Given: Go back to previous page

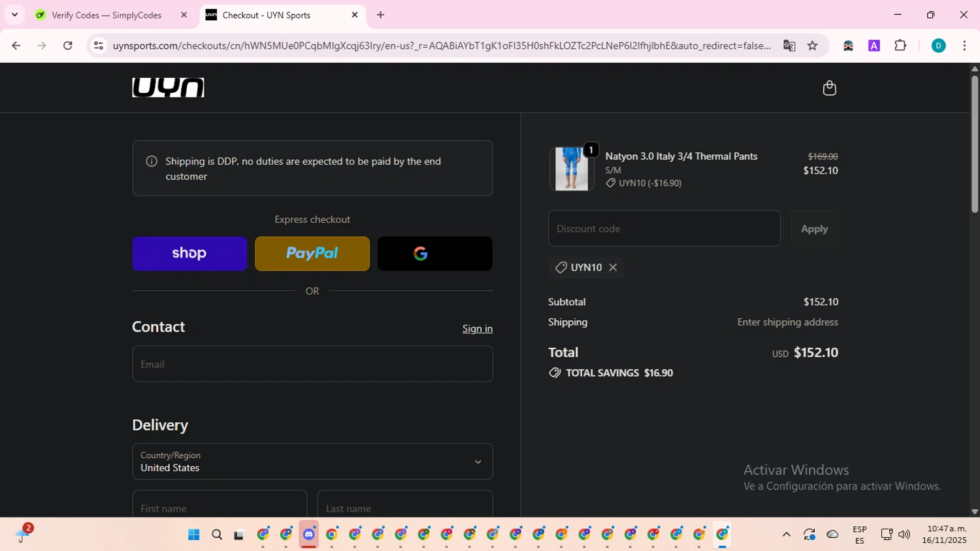Looking at the screenshot, I should click(x=16, y=46).
